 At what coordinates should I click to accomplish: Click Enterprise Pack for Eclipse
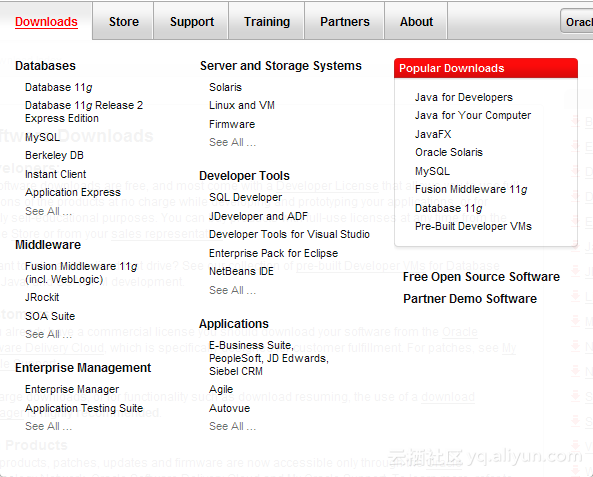tap(273, 253)
